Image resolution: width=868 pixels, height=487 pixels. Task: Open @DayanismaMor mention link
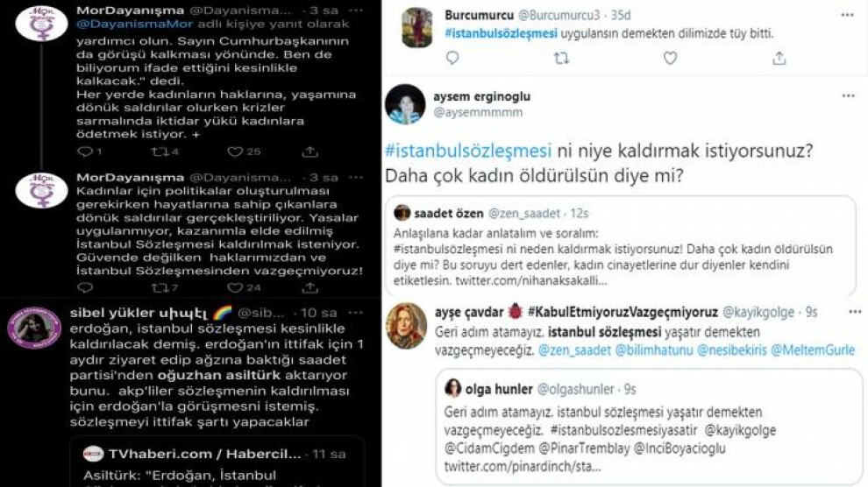pos(134,24)
